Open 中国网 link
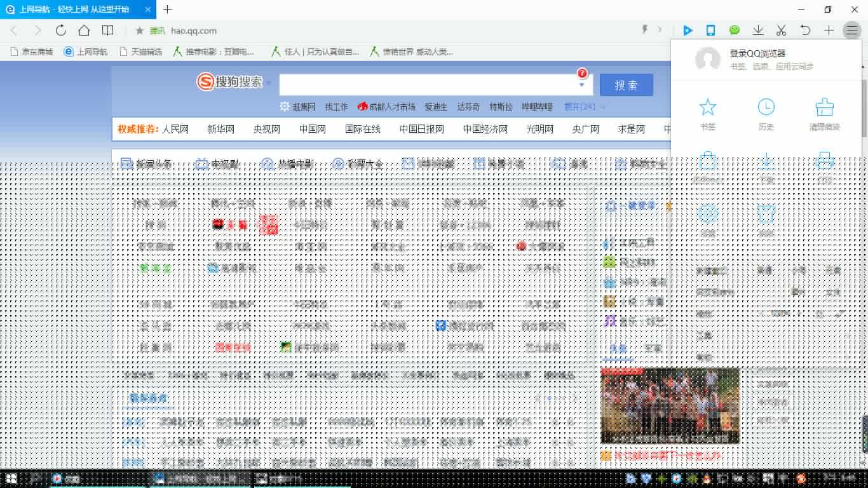This screenshot has width=868, height=488. point(313,129)
